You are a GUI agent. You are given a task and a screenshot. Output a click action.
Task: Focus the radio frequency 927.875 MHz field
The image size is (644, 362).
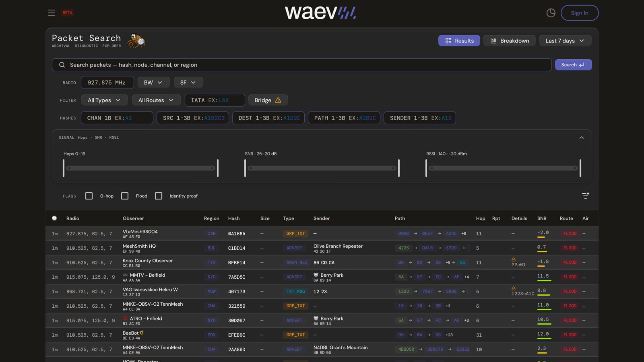coord(107,82)
